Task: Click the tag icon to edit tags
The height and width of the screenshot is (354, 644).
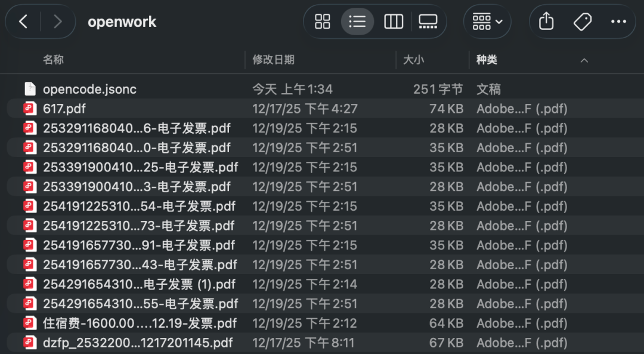Action: click(582, 22)
